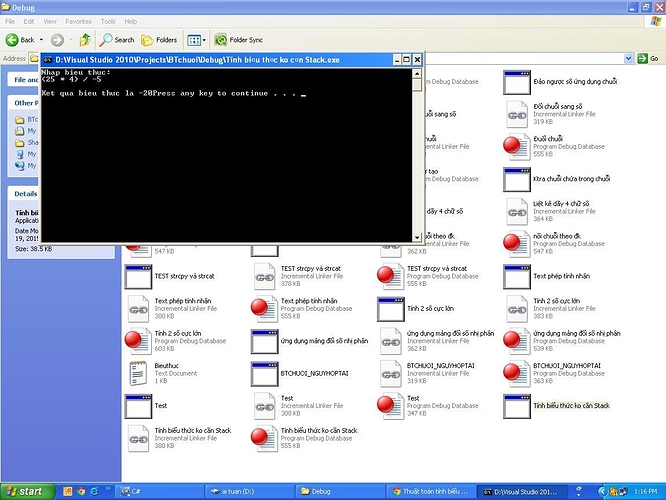Image resolution: width=666 pixels, height=500 pixels.
Task: Launch Chrome from the quick launch bar
Action: (x=81, y=492)
